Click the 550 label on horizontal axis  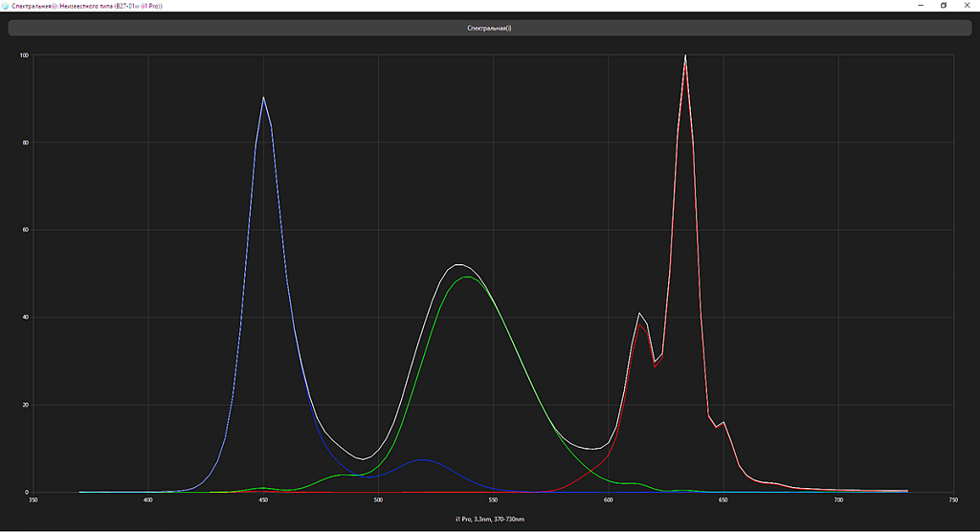493,499
